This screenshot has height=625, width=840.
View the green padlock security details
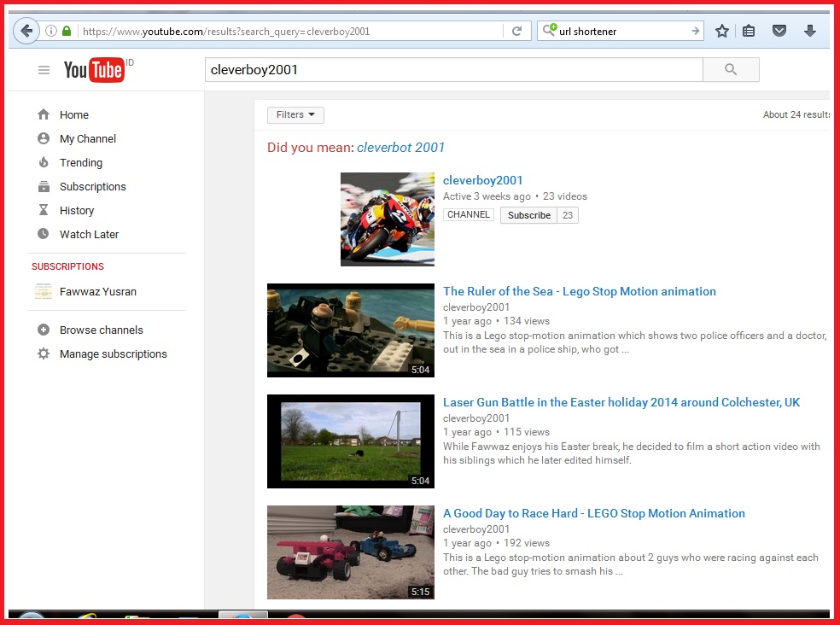pos(67,31)
